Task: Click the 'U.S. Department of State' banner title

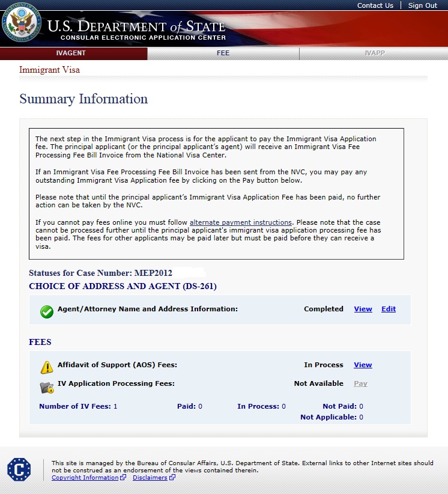Action: (x=136, y=26)
